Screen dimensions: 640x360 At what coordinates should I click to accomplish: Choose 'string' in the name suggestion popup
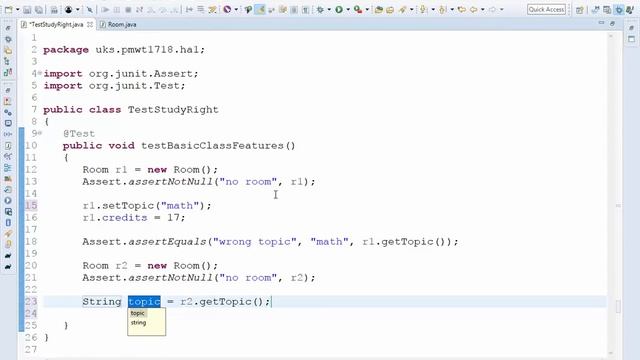138,323
